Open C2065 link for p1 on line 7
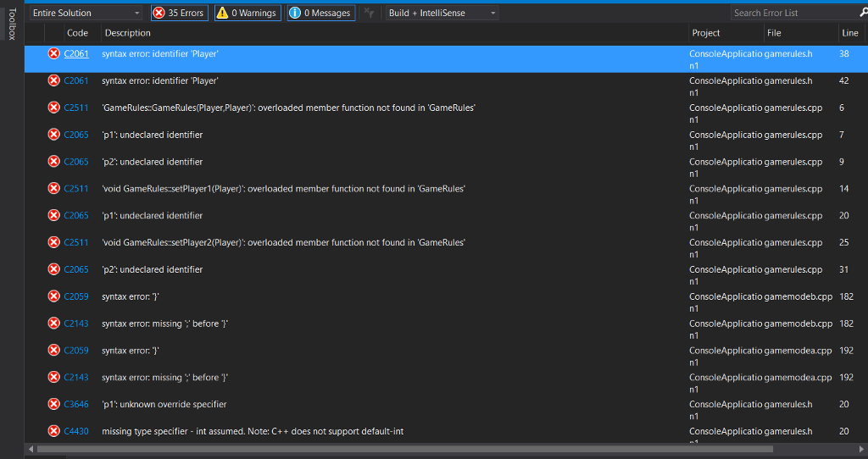The width and height of the screenshot is (868, 459). tap(76, 135)
